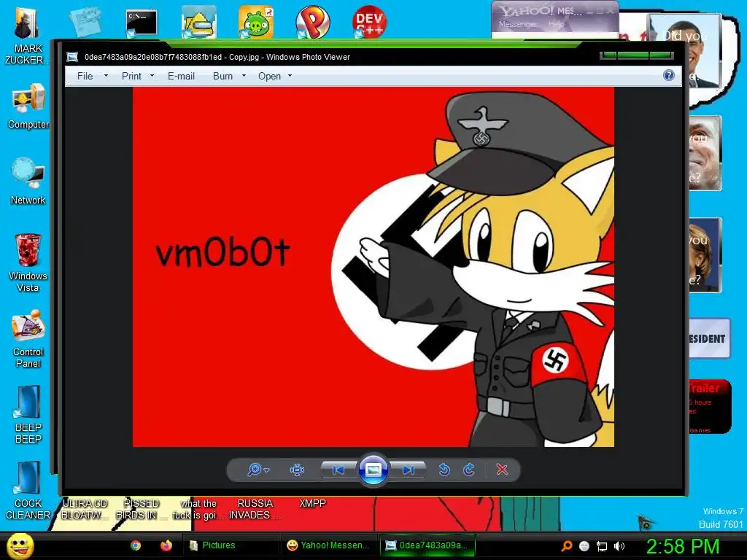Image resolution: width=747 pixels, height=560 pixels.
Task: Select the command prompt desktop icon
Action: [142, 23]
